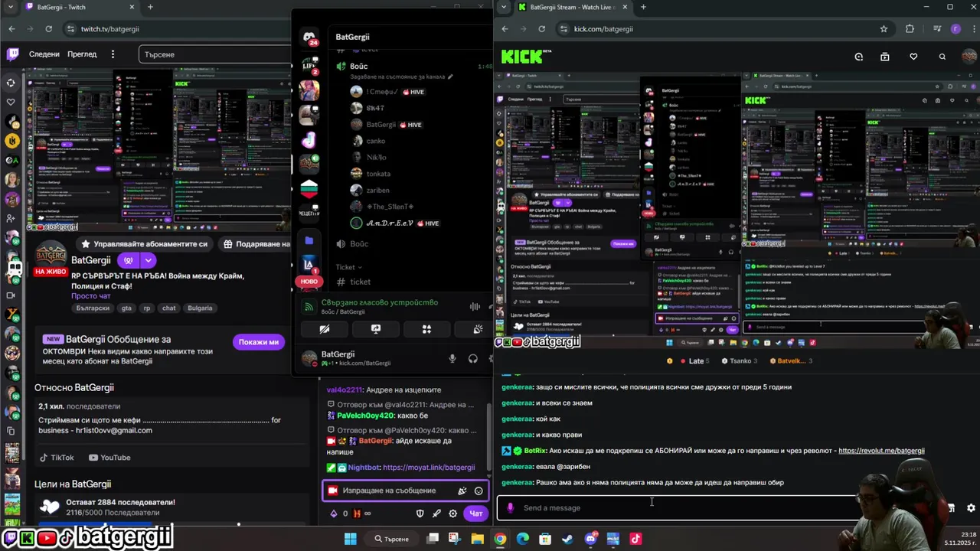The width and height of the screenshot is (980, 551).
Task: Turn on camera in Discord voice panel
Action: coord(325,329)
